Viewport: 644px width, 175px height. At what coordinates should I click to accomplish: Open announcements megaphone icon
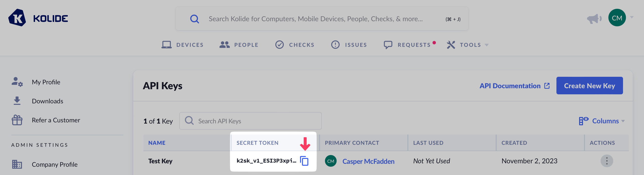(594, 19)
